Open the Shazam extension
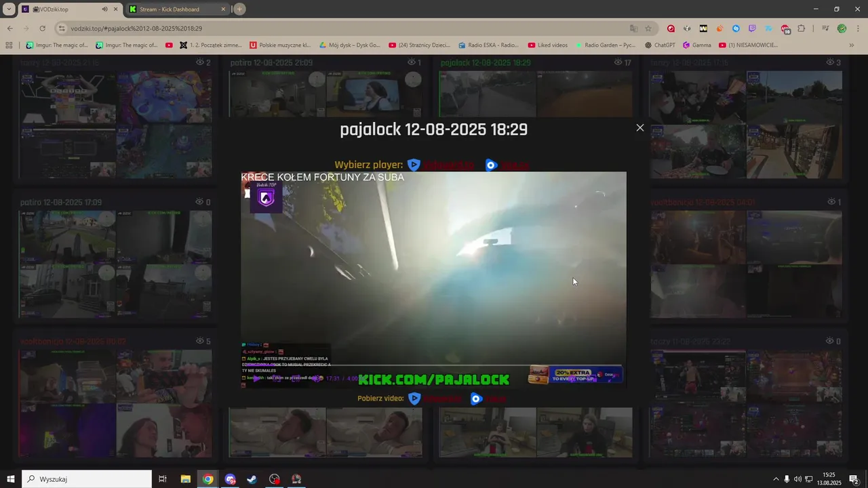Screen dimensions: 868x488 coord(736,28)
